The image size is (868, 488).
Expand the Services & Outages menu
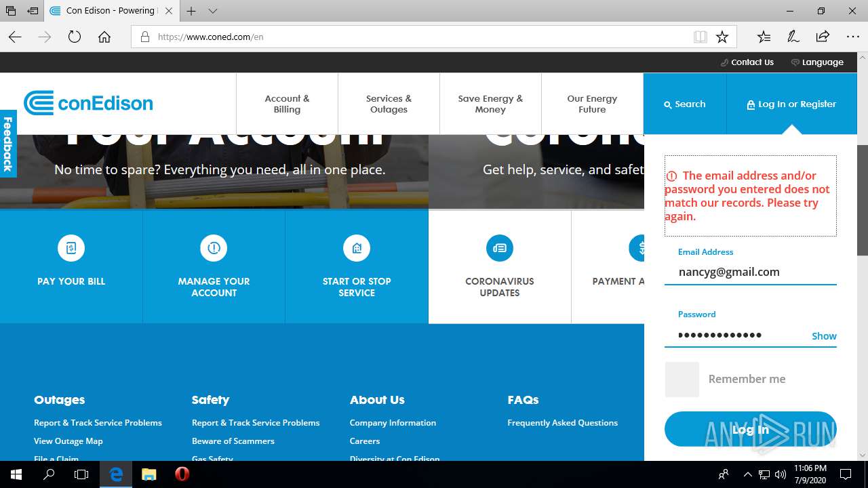click(389, 104)
